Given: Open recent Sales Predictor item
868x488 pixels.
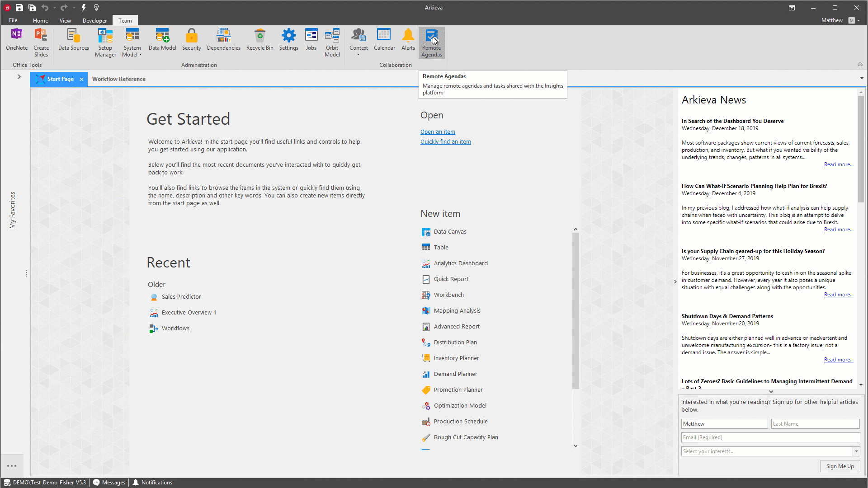Looking at the screenshot, I should point(175,297).
